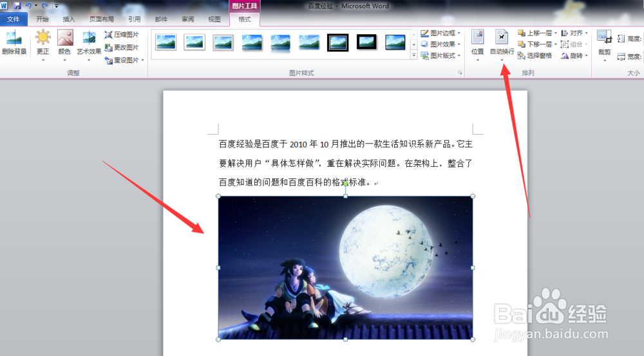Select the 格式 (Format) picture tools tab
This screenshot has width=644, height=356.
[244, 19]
